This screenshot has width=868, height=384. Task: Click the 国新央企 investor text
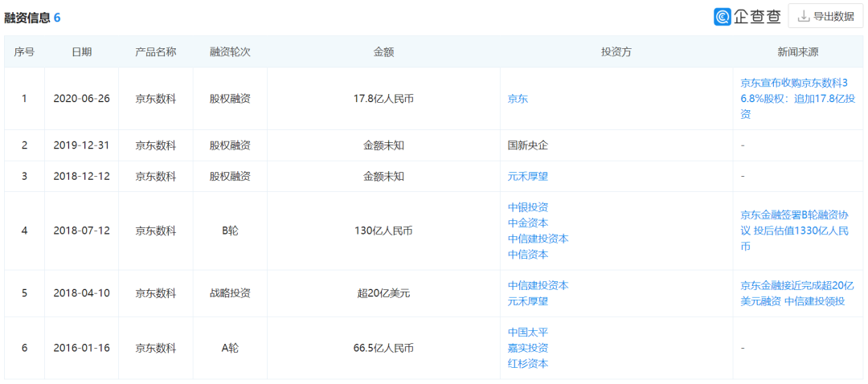pos(528,145)
